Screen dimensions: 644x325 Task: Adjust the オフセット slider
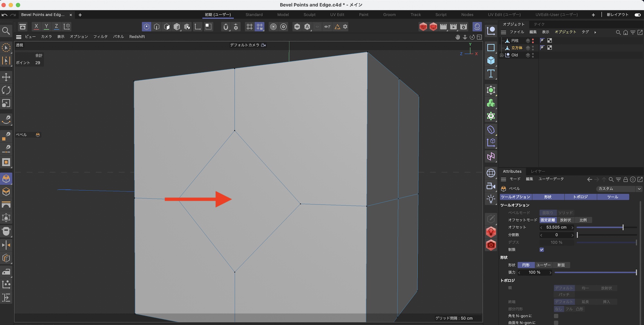[623, 227]
